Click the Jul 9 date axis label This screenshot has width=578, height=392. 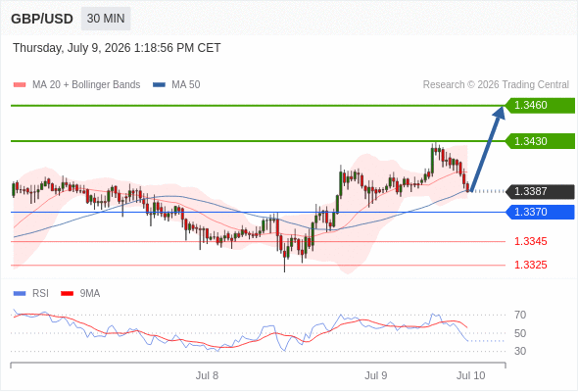(x=375, y=375)
